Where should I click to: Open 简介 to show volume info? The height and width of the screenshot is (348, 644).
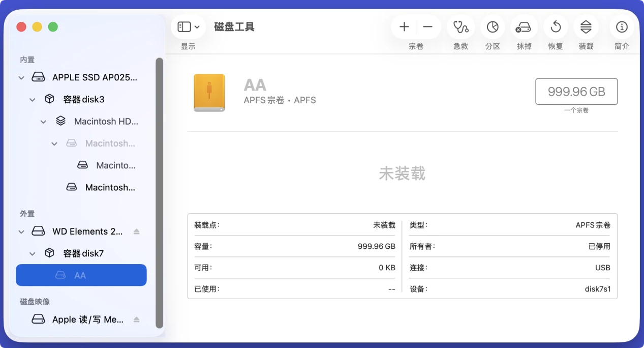tap(621, 27)
